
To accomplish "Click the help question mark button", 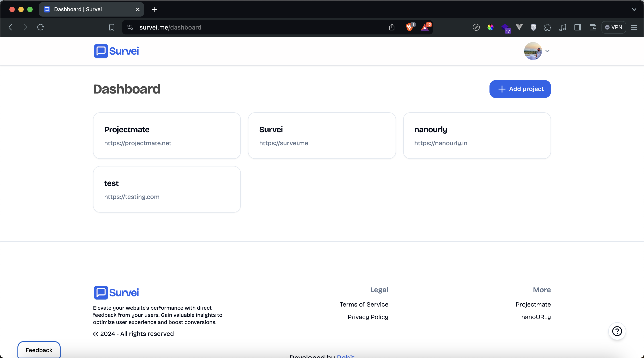I will [x=617, y=331].
